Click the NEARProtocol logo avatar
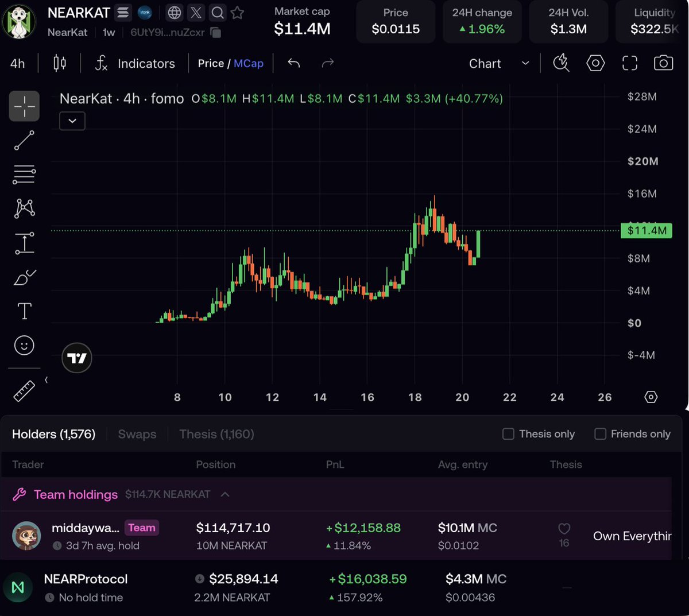Image resolution: width=689 pixels, height=616 pixels. pyautogui.click(x=18, y=587)
